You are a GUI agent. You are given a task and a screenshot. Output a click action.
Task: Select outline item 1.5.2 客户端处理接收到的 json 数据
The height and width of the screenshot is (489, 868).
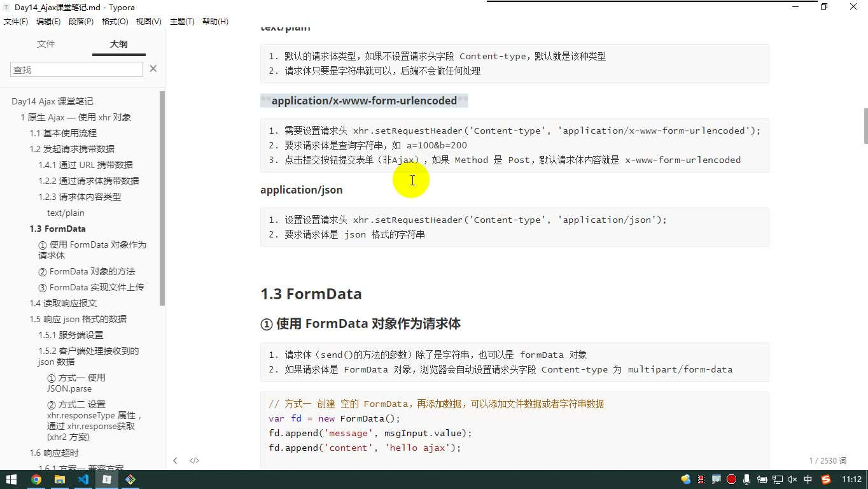coord(88,356)
